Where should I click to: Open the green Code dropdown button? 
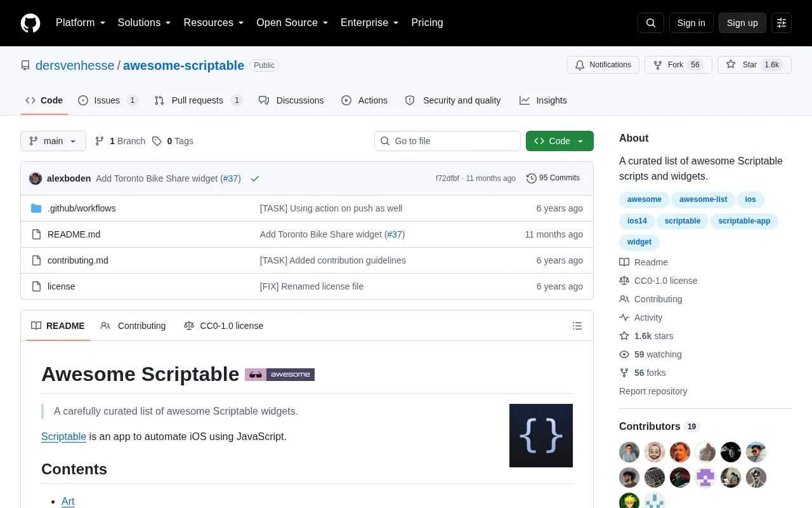coord(560,141)
